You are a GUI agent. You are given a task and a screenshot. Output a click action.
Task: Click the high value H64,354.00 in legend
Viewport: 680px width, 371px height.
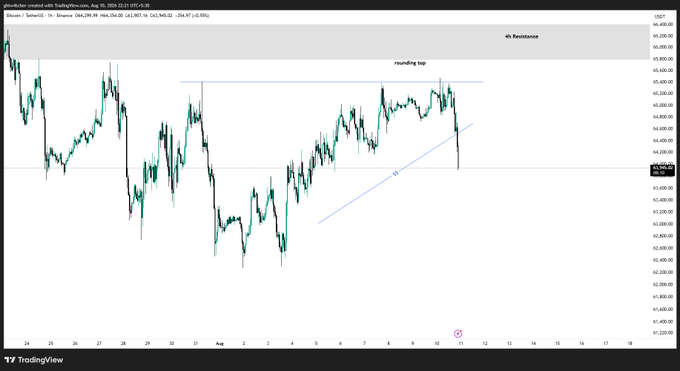click(x=111, y=16)
